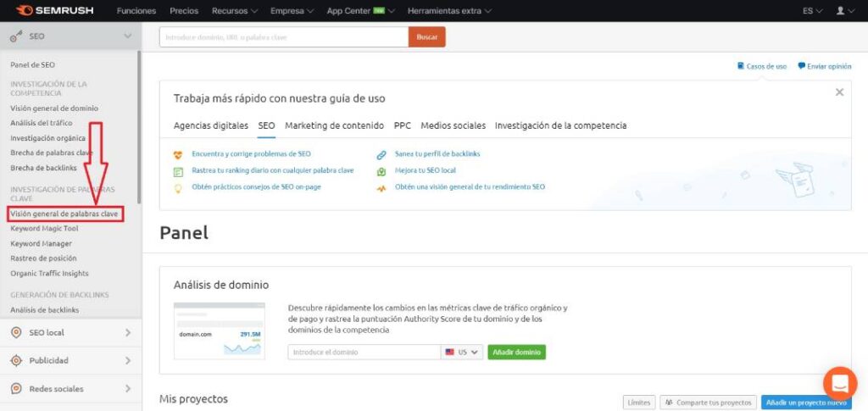Screen dimensions: 868x411
Task: Open Keyword Manager
Action: [x=41, y=243]
